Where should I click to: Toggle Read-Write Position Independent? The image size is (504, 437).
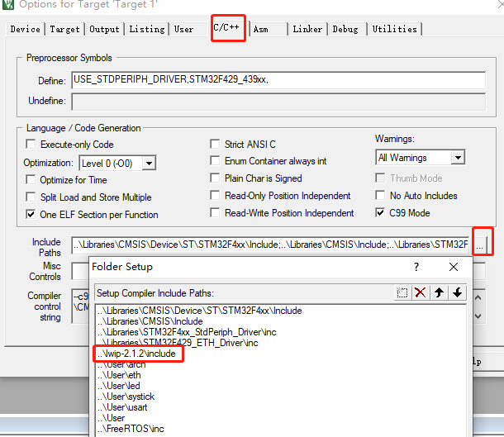point(215,212)
